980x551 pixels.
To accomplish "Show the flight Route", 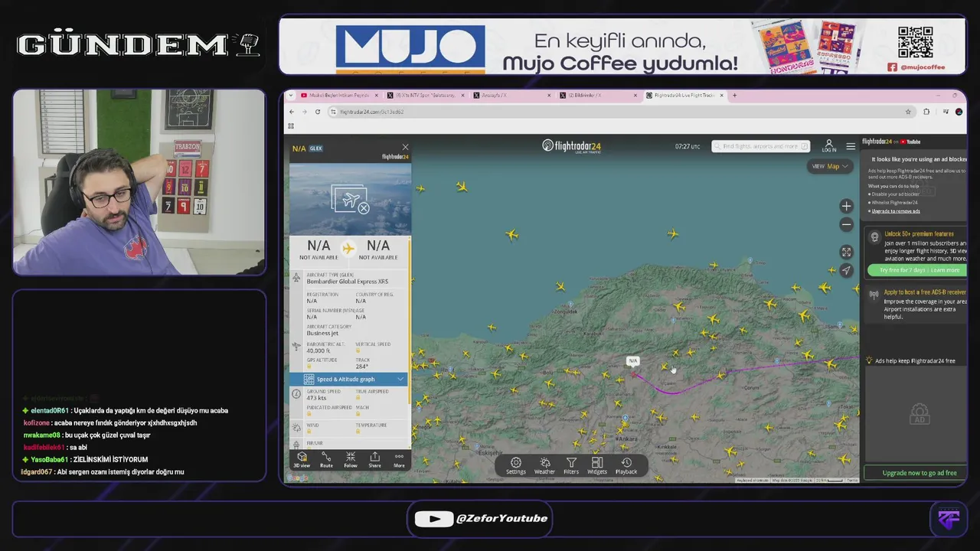I will point(326,460).
